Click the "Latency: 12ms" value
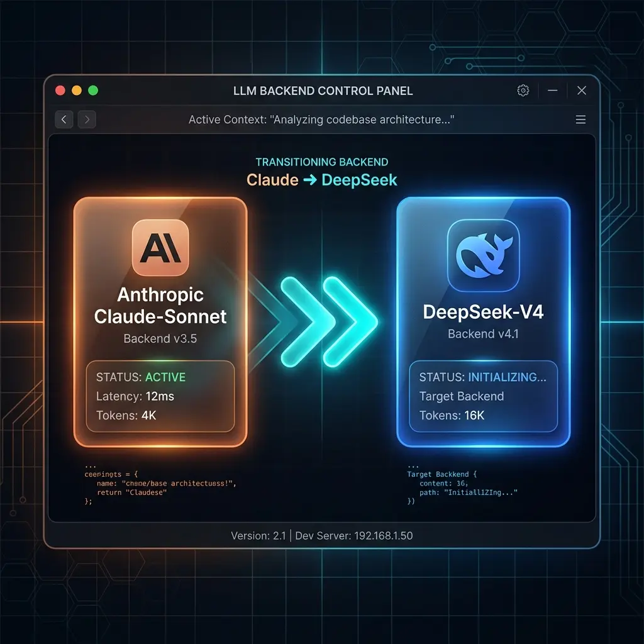This screenshot has width=644, height=644. click(x=135, y=396)
